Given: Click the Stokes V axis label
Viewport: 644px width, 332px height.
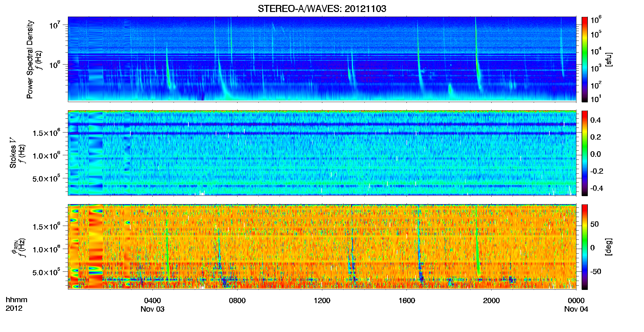Looking at the screenshot, I should coord(13,153).
